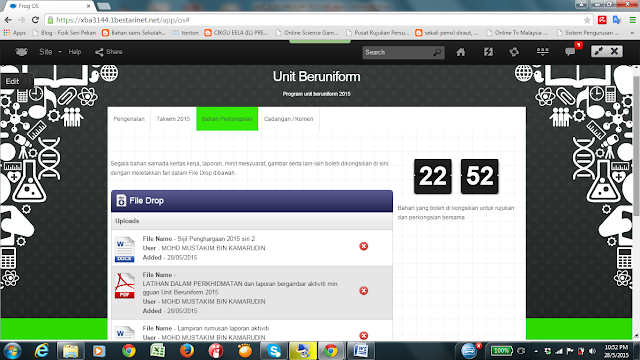Click the search magnifier icon
The height and width of the screenshot is (360, 640).
point(437,52)
